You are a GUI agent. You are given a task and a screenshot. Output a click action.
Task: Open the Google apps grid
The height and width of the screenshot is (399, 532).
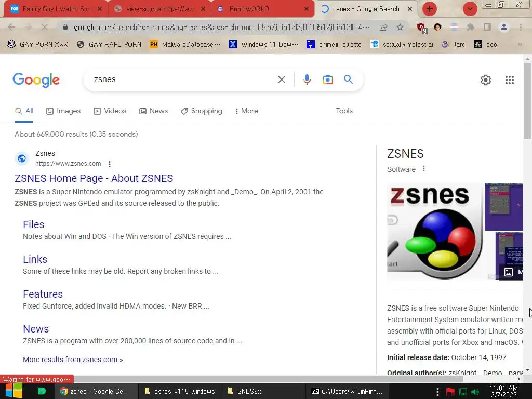509,80
